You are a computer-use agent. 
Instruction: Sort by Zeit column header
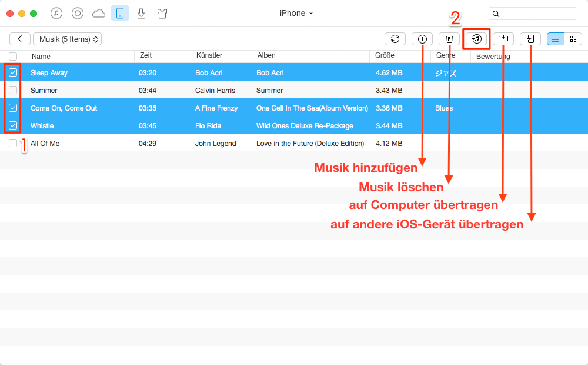(145, 55)
